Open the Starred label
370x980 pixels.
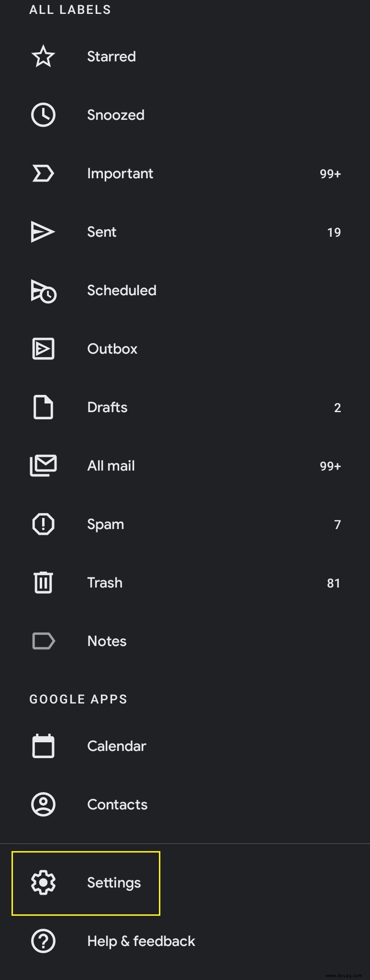pyautogui.click(x=185, y=57)
